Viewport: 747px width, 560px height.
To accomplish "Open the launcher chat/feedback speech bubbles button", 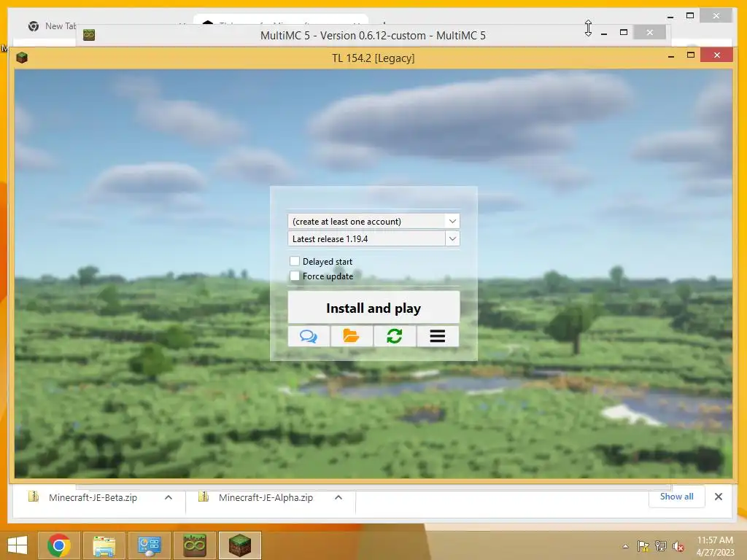I will [x=309, y=336].
